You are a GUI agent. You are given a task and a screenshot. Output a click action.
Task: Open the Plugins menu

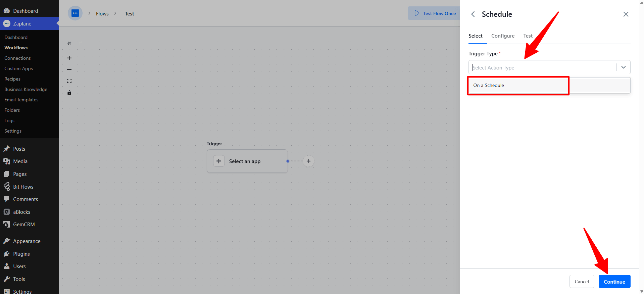coord(30,254)
